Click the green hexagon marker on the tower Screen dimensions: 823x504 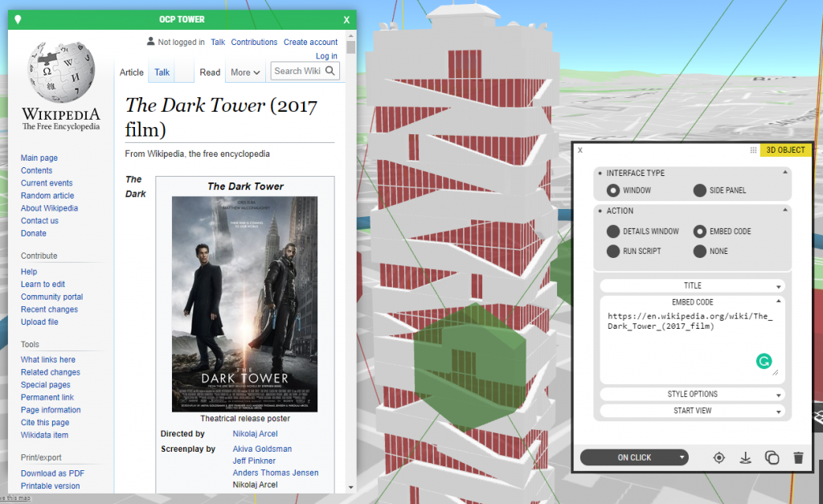[x=469, y=367]
